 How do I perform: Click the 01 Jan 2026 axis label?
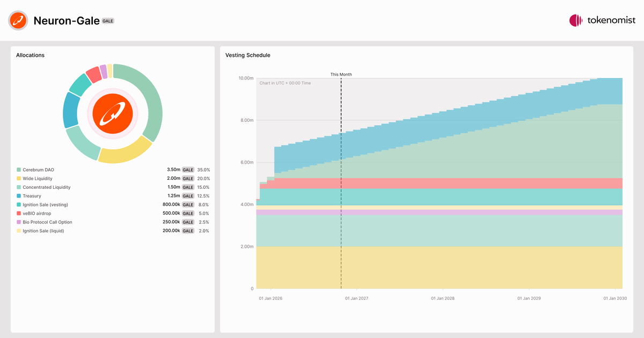[x=270, y=298]
